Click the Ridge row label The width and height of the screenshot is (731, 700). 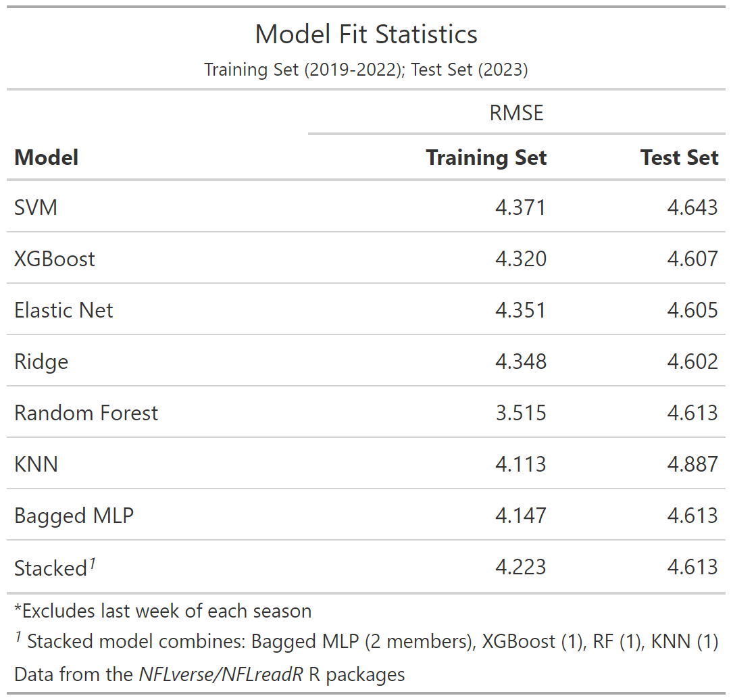[x=41, y=361]
